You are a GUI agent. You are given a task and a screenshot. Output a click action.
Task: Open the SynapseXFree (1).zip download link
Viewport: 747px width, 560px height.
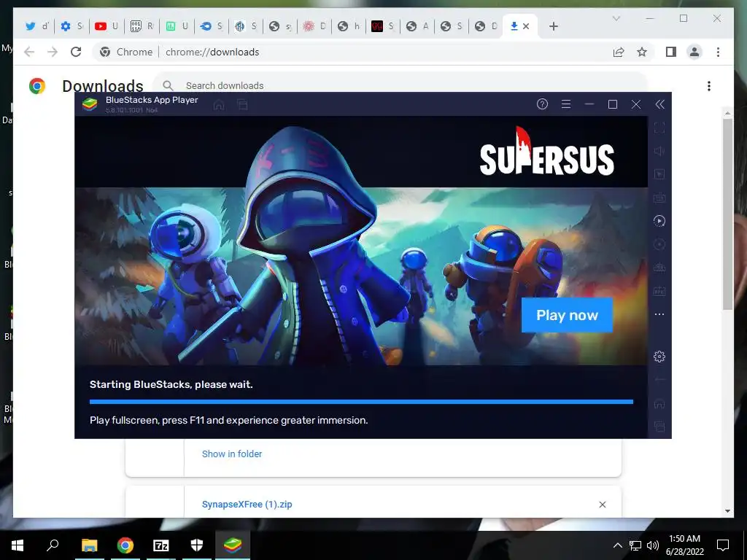(247, 505)
